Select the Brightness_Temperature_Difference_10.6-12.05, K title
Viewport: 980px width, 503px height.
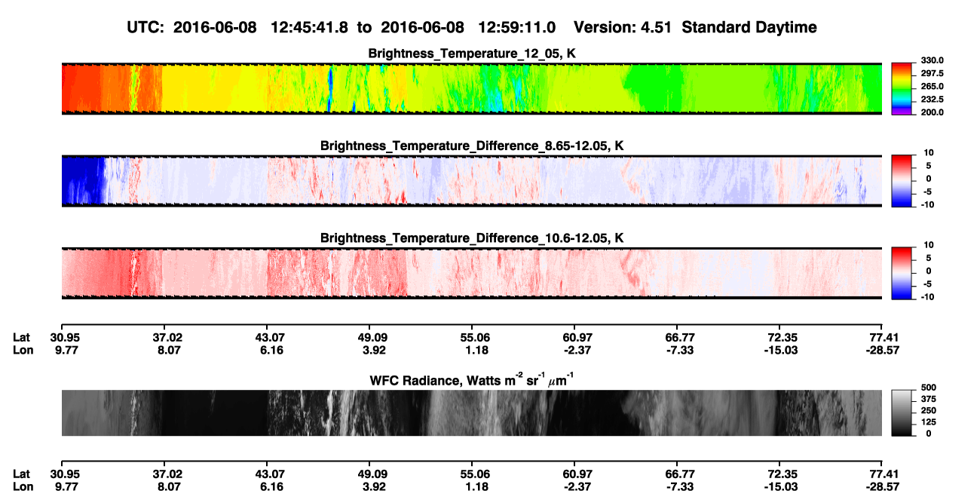pyautogui.click(x=472, y=238)
